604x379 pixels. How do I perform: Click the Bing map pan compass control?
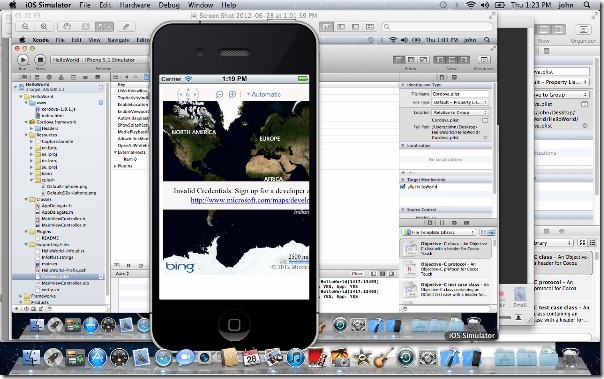click(x=188, y=94)
